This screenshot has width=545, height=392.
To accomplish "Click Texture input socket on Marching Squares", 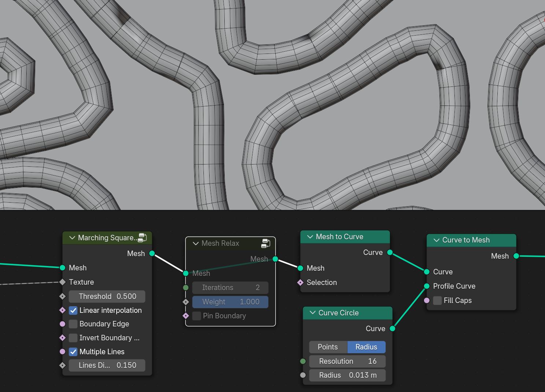I will coord(62,282).
